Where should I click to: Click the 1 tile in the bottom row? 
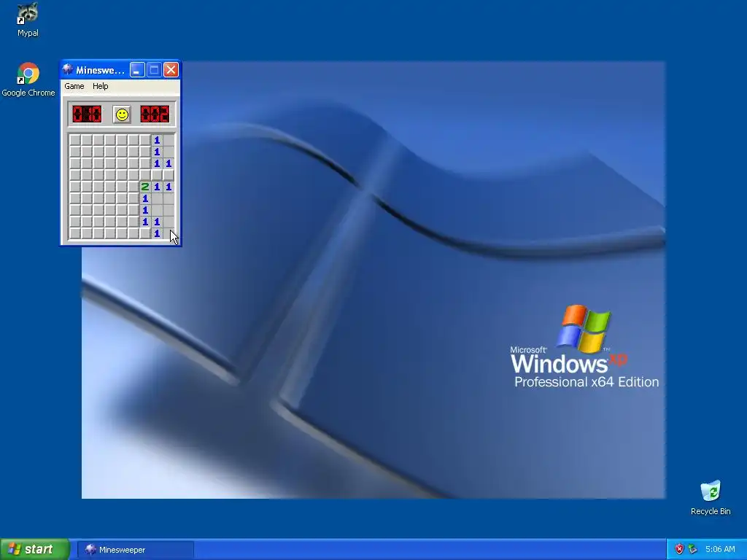[x=157, y=233]
